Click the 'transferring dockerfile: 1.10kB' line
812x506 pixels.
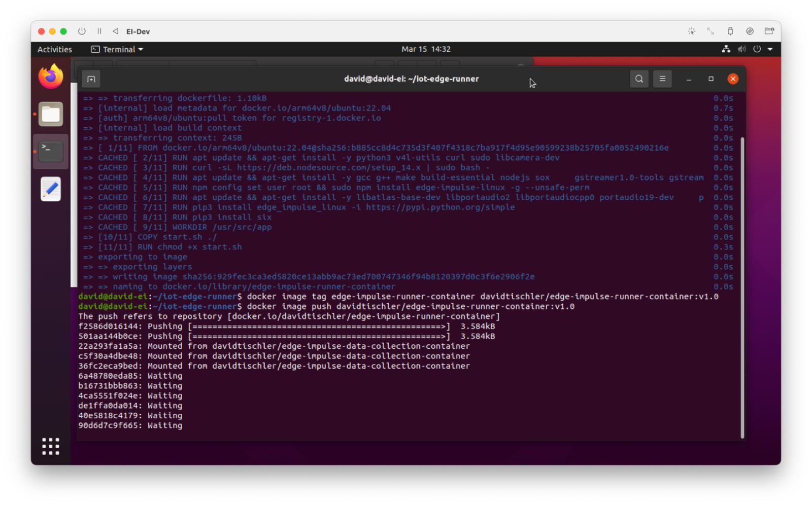click(175, 98)
